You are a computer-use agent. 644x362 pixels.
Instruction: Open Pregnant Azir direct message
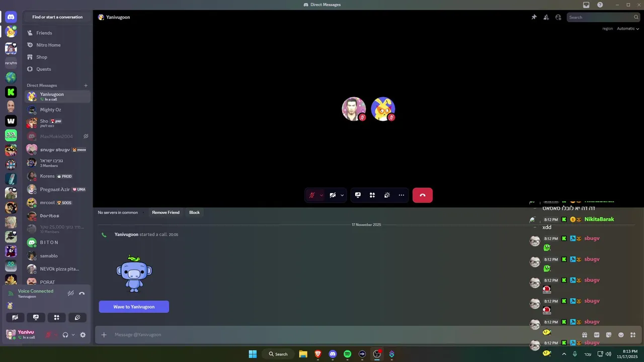click(x=57, y=189)
